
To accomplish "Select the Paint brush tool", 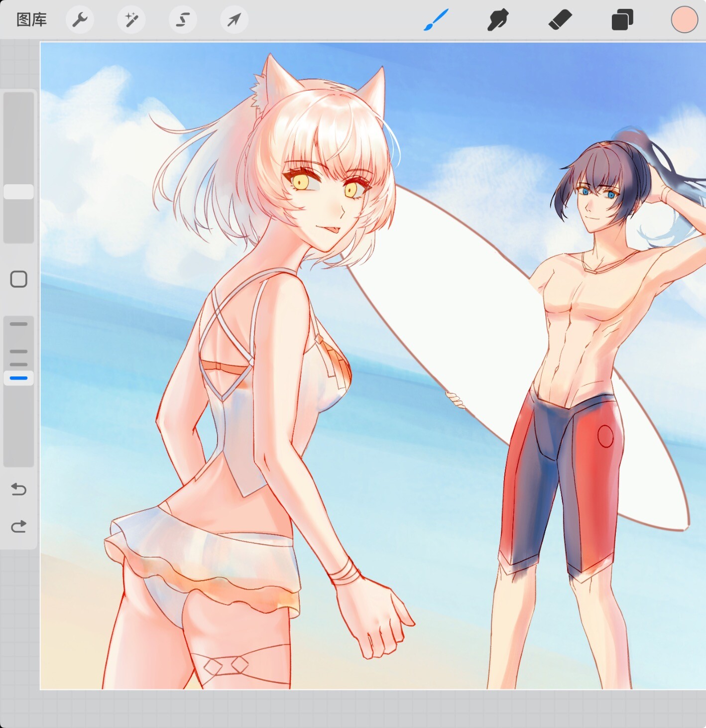I will tap(436, 20).
